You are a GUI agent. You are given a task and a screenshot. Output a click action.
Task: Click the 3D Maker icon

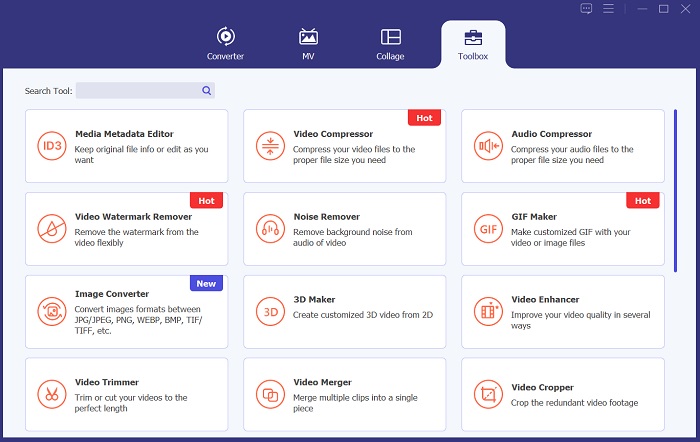click(270, 312)
